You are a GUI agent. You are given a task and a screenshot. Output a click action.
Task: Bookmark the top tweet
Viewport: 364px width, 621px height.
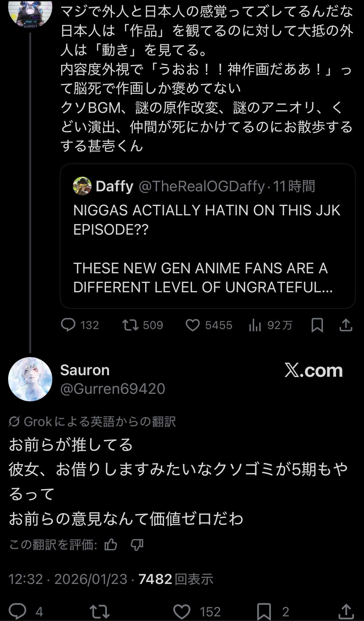[x=317, y=325]
